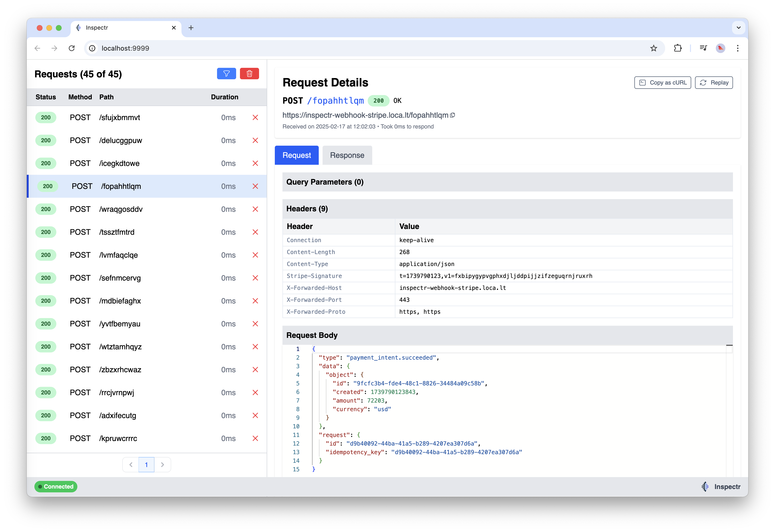
Task: Go to next page of requests
Action: click(x=162, y=465)
